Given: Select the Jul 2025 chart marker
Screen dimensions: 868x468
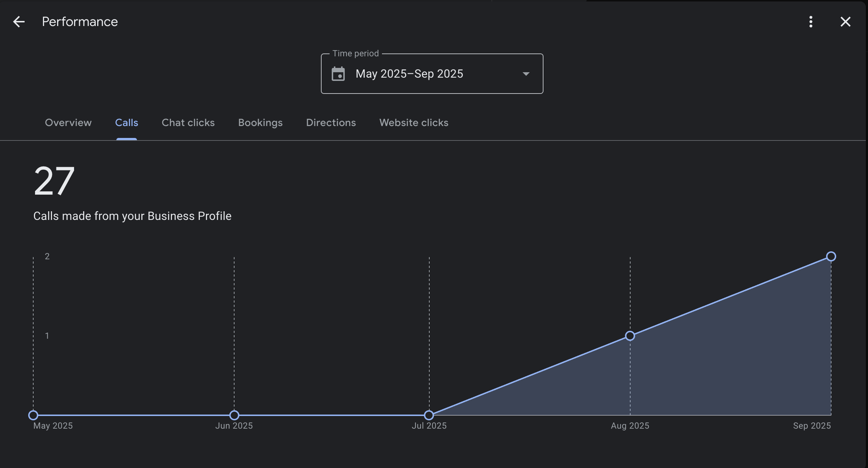Looking at the screenshot, I should pos(429,415).
